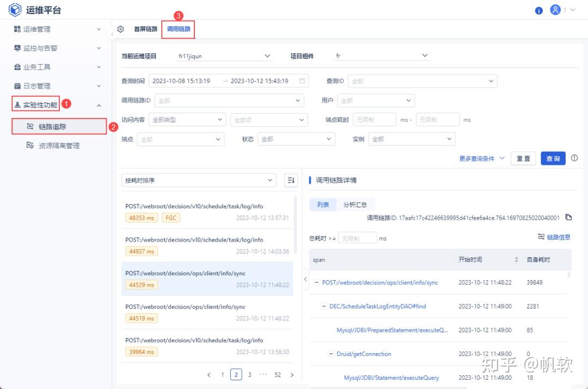Open 全部项 dropdown
This screenshot has width=588, height=389.
point(269,120)
